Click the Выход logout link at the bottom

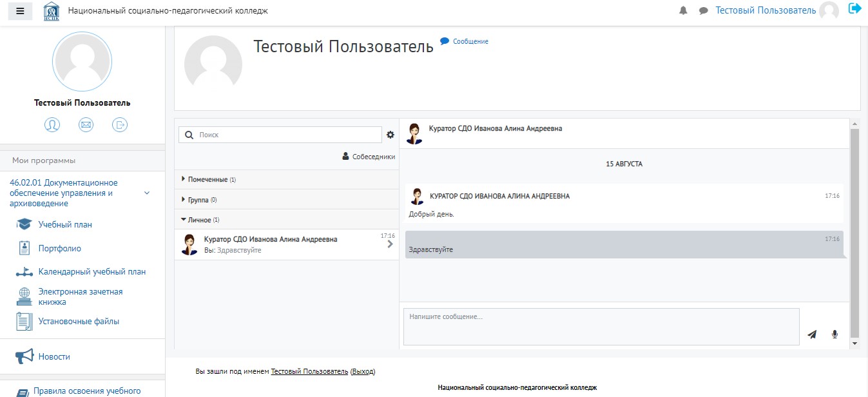(x=362, y=371)
